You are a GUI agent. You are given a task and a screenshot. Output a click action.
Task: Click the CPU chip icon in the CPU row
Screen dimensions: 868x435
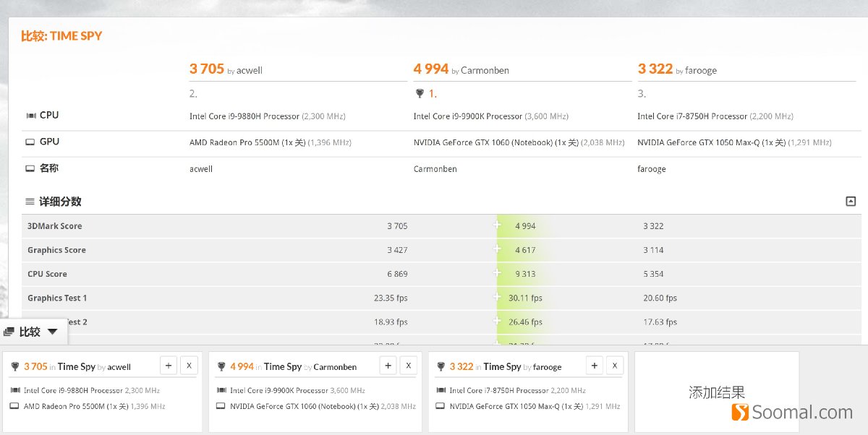pos(30,116)
